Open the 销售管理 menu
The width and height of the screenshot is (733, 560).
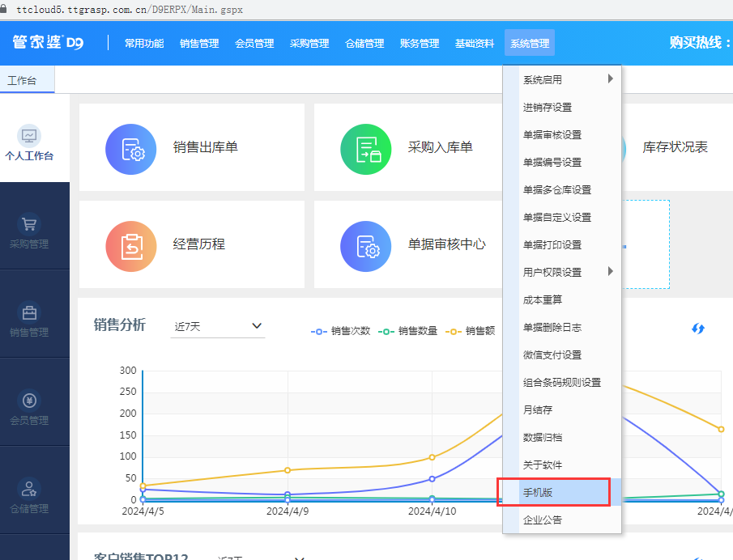coord(199,43)
